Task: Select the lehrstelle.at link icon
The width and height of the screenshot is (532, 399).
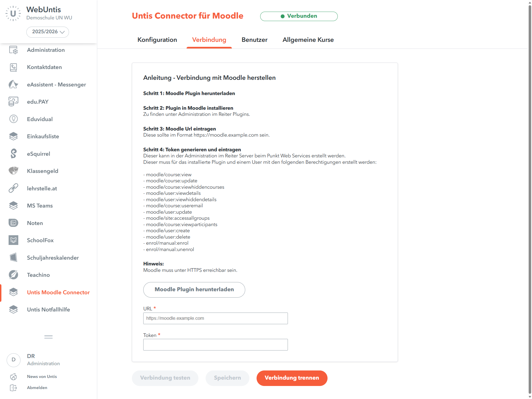Action: pos(13,188)
